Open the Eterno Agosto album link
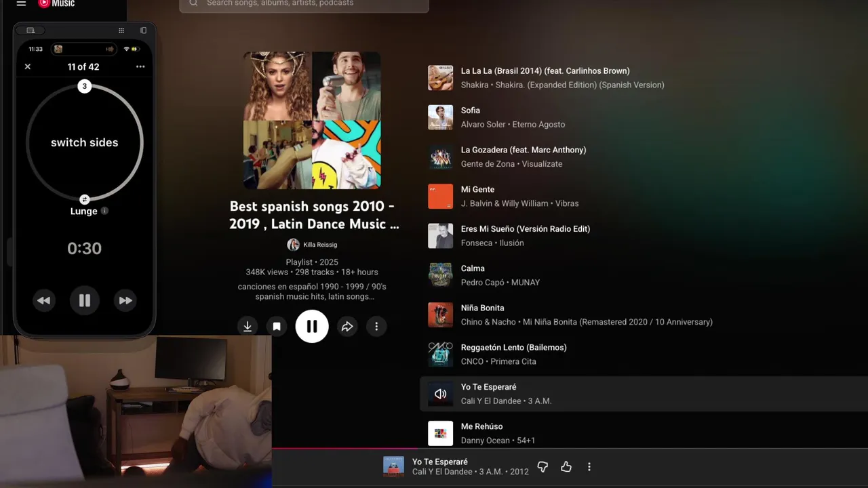Screen dimensions: 868x488 click(538, 125)
